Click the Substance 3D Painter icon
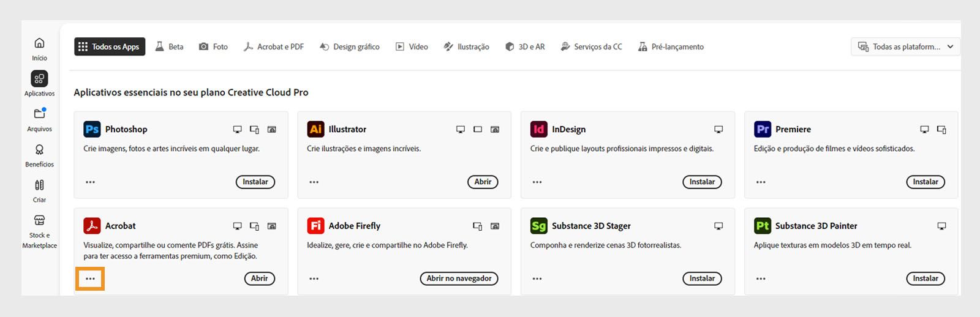This screenshot has height=317, width=980. point(763,226)
